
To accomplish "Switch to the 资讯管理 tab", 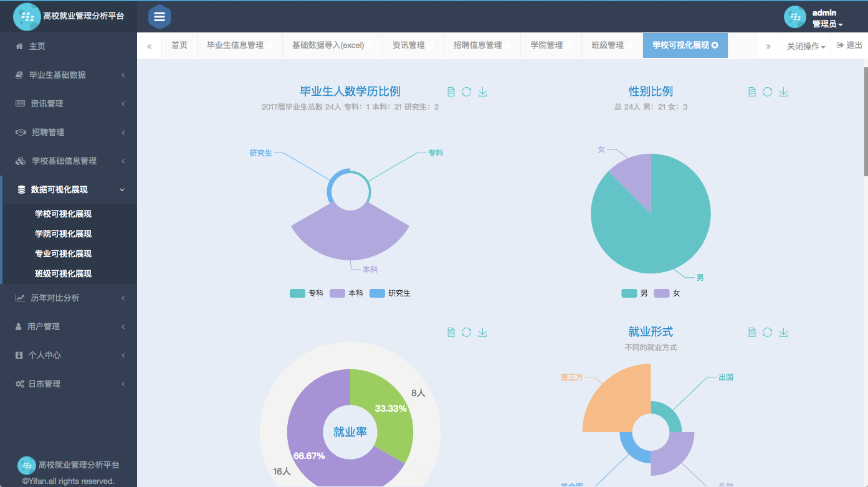I will [413, 45].
